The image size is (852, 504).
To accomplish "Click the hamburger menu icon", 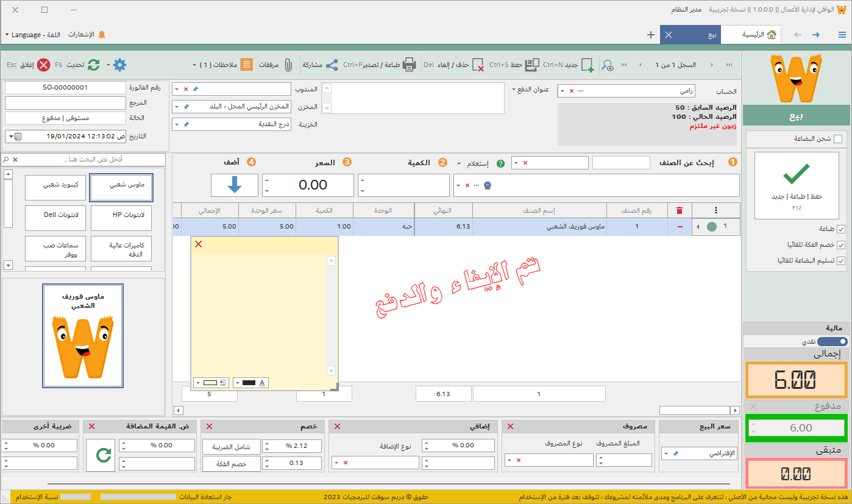I will [x=842, y=35].
